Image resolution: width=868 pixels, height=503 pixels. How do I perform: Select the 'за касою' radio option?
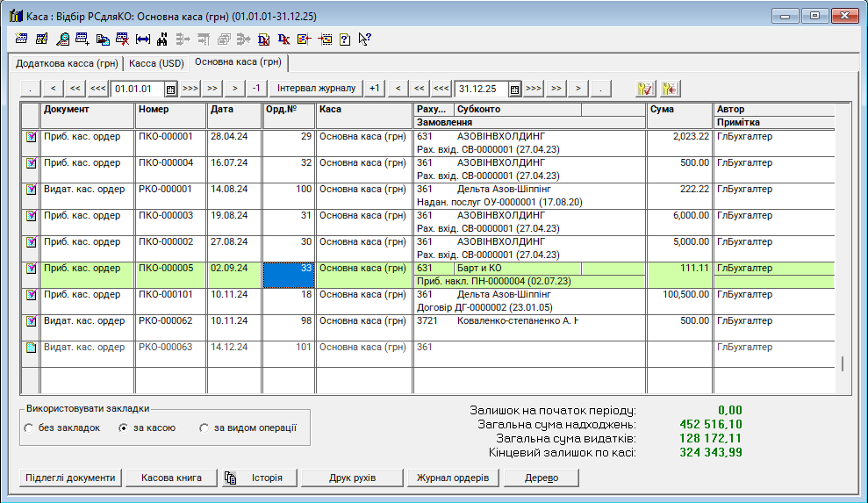(x=123, y=428)
